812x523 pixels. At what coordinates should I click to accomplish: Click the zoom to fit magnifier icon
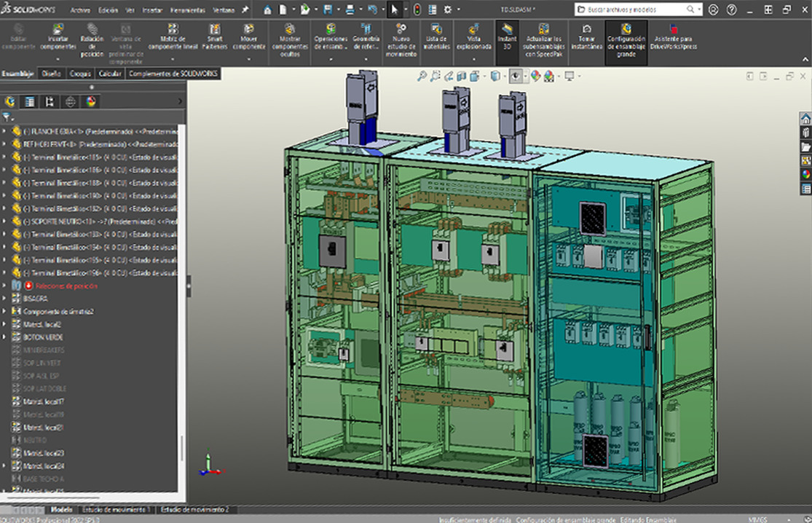coord(422,76)
